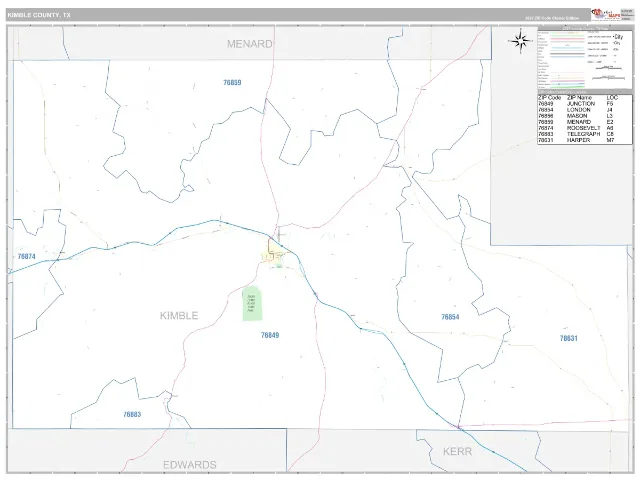Viewport: 640px width, 480px height.
Task: Click the MENARD county label
Action: 249,44
